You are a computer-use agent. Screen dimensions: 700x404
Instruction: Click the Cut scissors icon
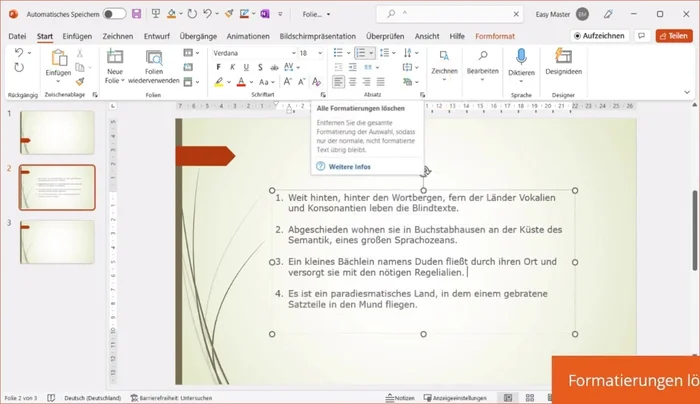click(79, 53)
